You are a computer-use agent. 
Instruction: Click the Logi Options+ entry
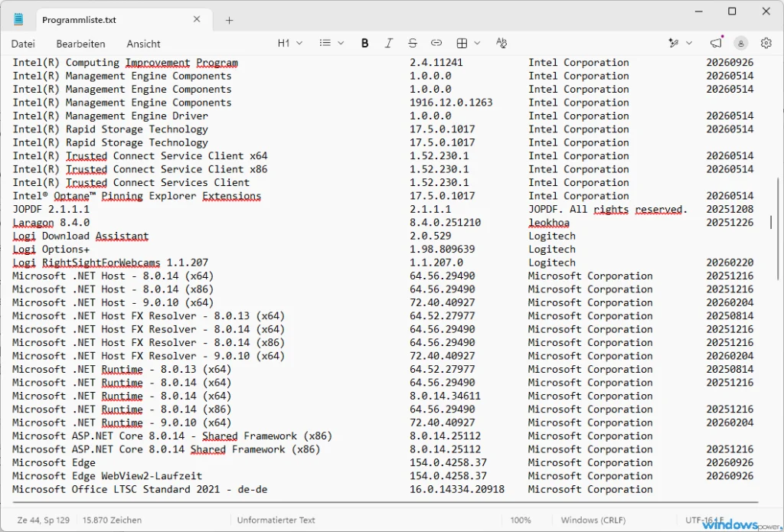coord(51,249)
